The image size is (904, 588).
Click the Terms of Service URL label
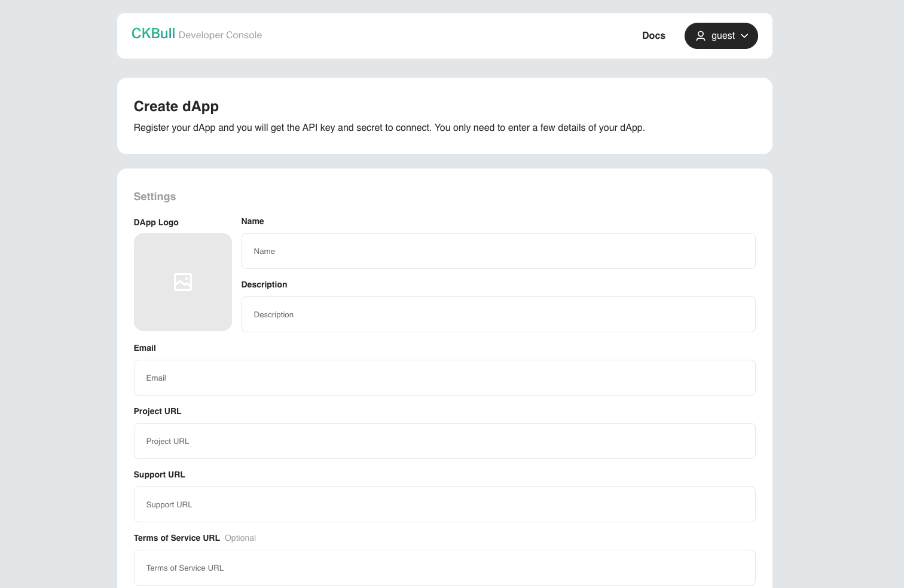[176, 538]
